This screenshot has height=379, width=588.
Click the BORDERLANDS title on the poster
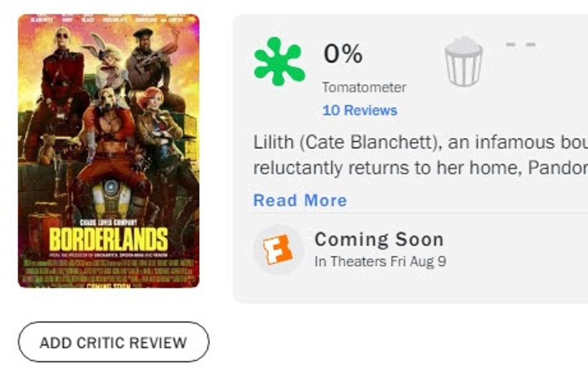pos(110,238)
